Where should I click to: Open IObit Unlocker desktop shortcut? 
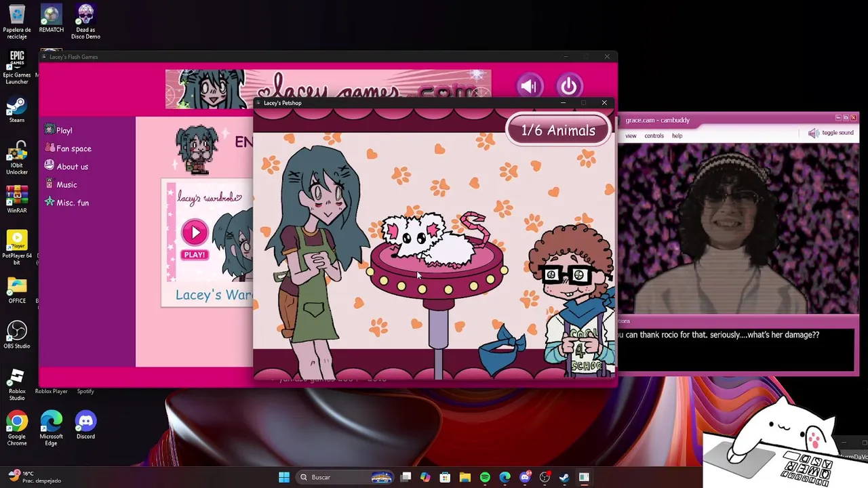click(17, 157)
